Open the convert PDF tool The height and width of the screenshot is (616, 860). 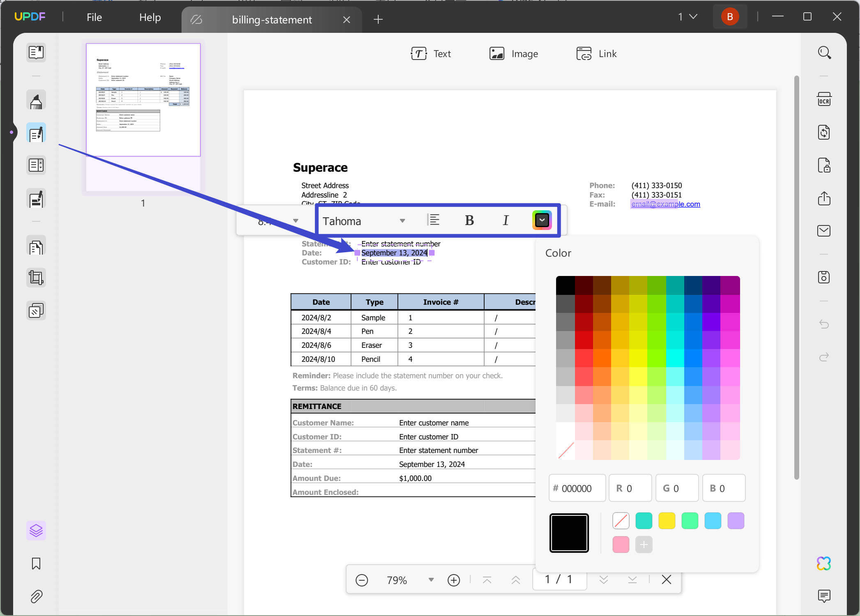pyautogui.click(x=824, y=132)
